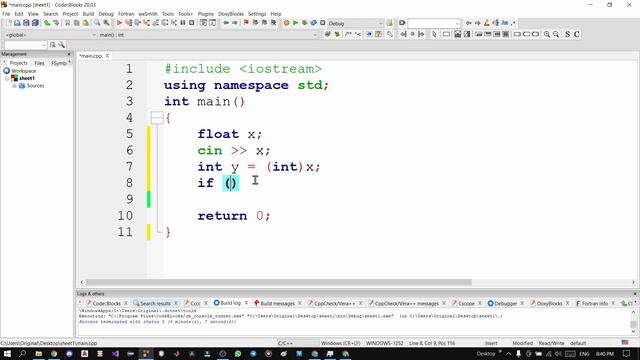
Task: Click the Paste toolbar icon
Action: (x=85, y=23)
